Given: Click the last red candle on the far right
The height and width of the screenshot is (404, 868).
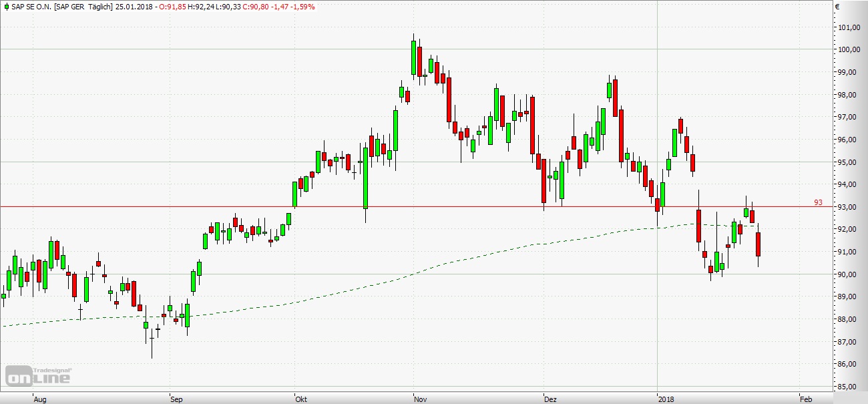Looking at the screenshot, I should [x=758, y=244].
